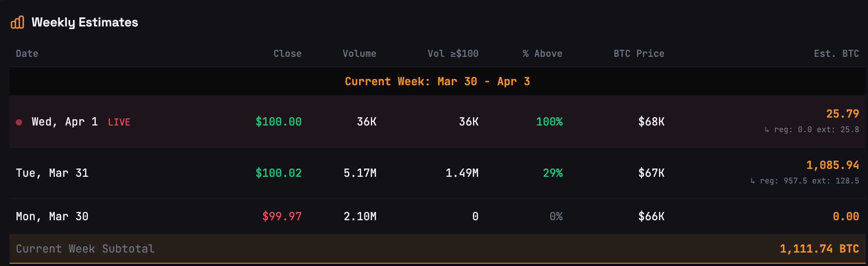The height and width of the screenshot is (266, 868).
Task: Click the Weekly Estimates bar chart icon
Action: (x=17, y=22)
